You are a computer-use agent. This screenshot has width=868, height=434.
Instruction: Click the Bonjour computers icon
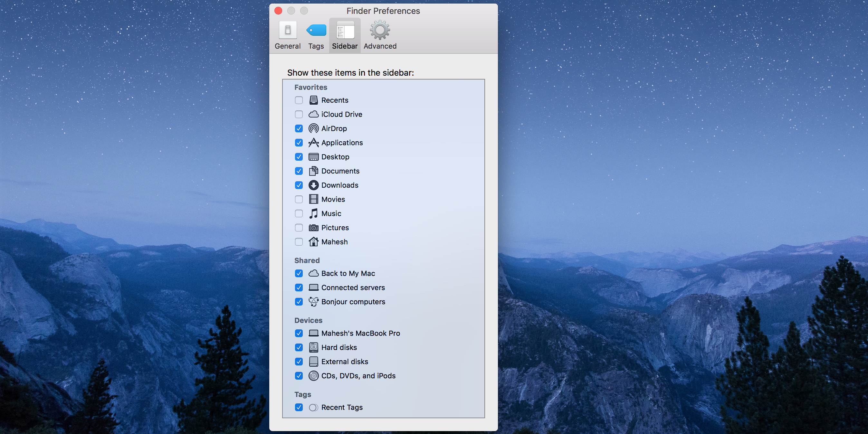point(313,302)
